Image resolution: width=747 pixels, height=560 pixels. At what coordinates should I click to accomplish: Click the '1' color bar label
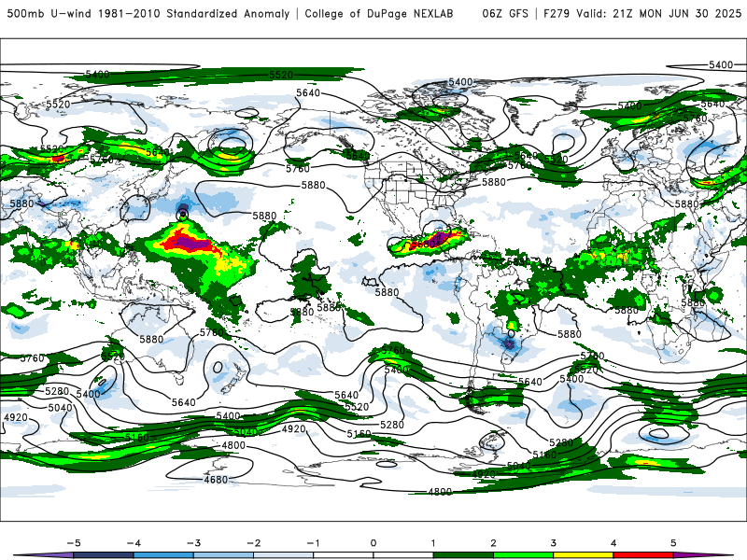tap(433, 543)
